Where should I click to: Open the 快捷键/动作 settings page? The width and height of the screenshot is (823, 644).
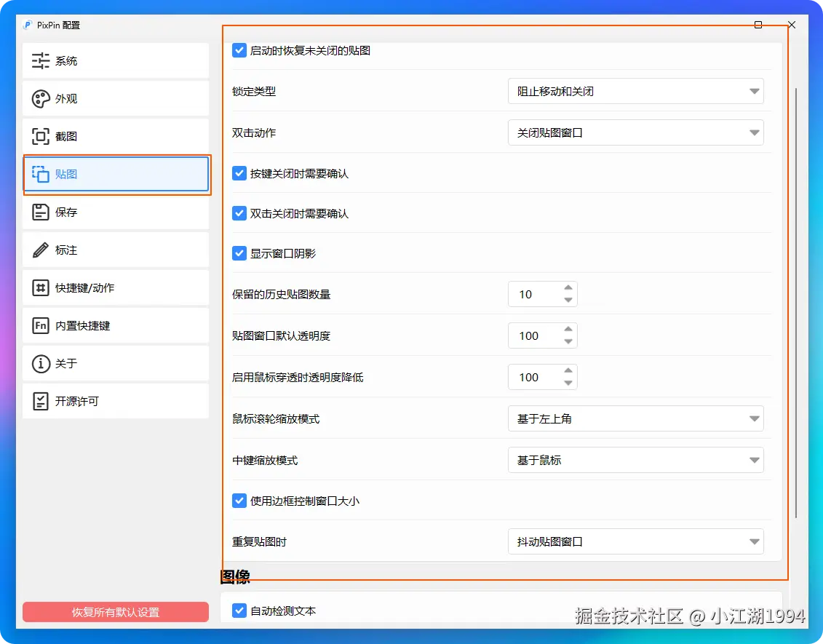click(x=116, y=287)
